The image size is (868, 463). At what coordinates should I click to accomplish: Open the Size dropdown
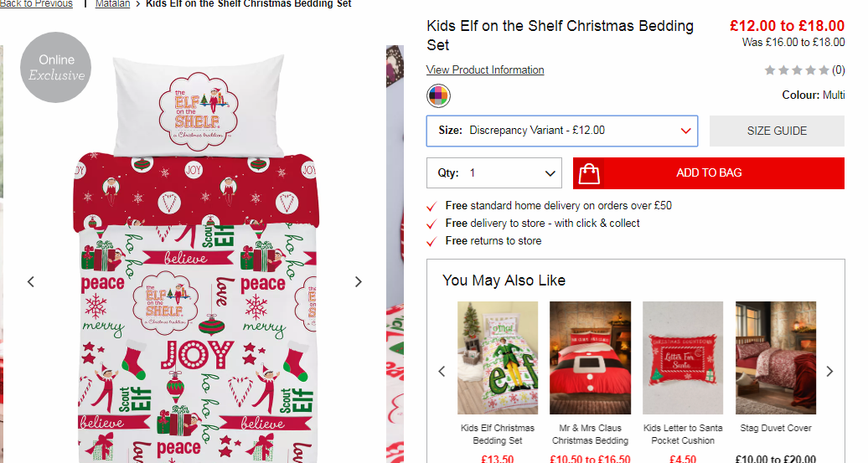pyautogui.click(x=562, y=131)
